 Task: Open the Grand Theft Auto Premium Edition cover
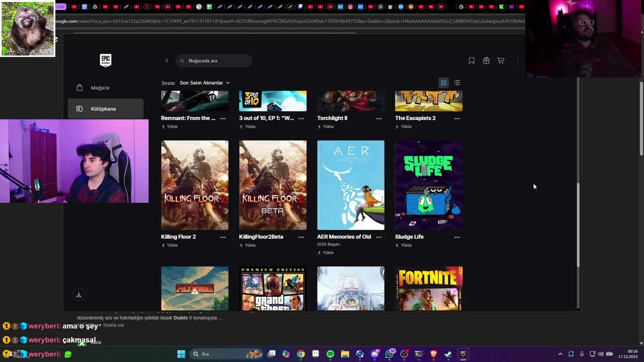tap(273, 289)
